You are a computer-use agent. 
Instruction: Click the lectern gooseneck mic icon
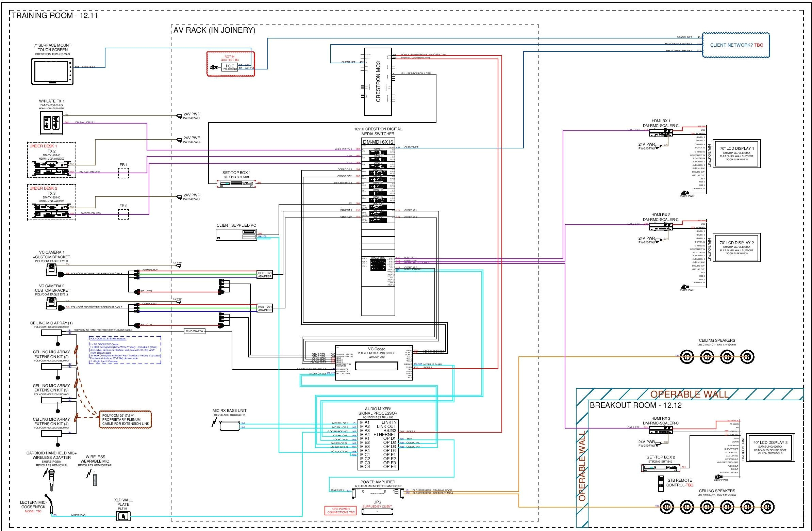51,504
